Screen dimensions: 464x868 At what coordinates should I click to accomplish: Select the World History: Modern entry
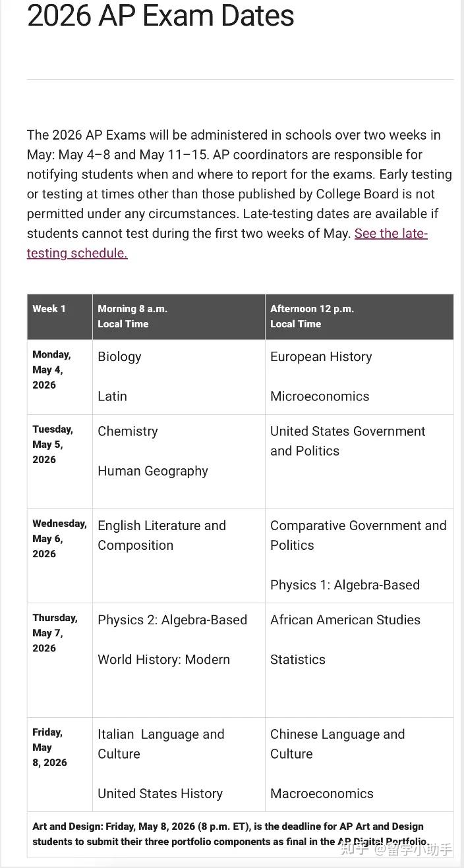(x=163, y=659)
